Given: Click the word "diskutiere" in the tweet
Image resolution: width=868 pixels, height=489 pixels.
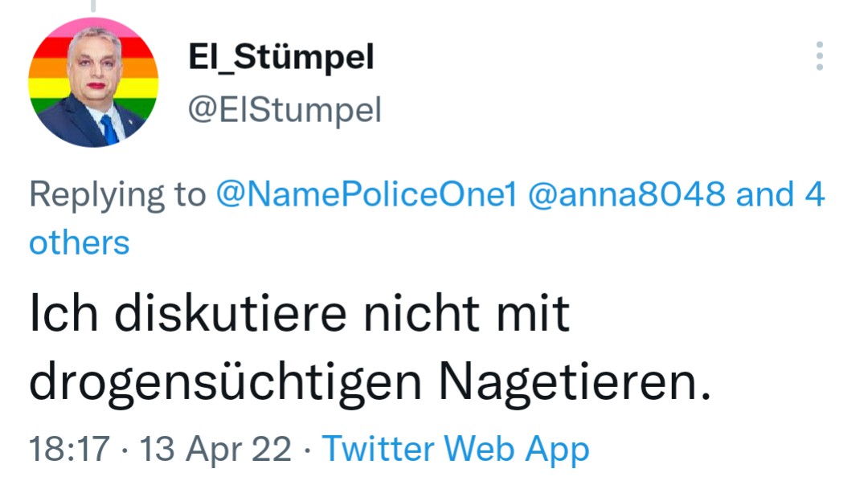Looking at the screenshot, I should [231, 314].
